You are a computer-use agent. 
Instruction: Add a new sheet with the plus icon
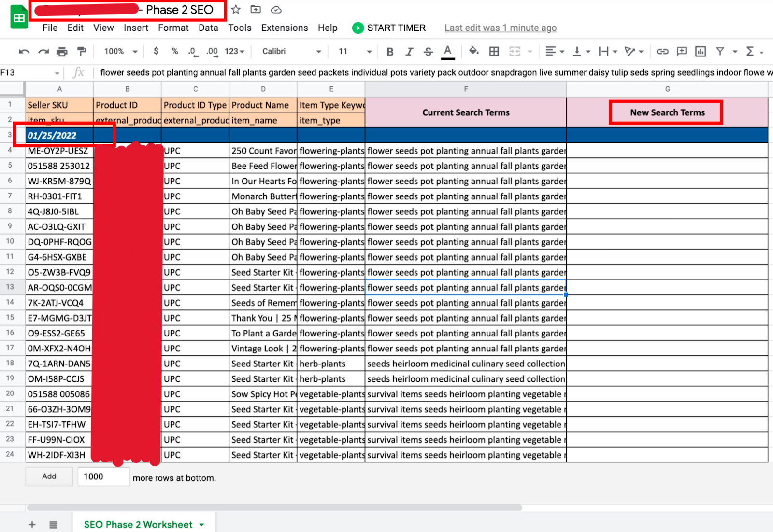click(32, 524)
